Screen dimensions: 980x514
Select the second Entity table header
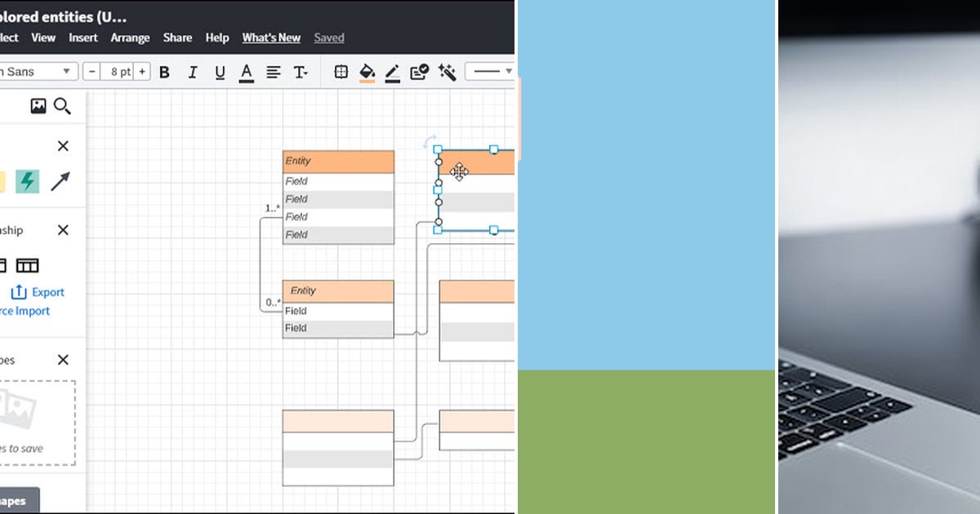338,291
